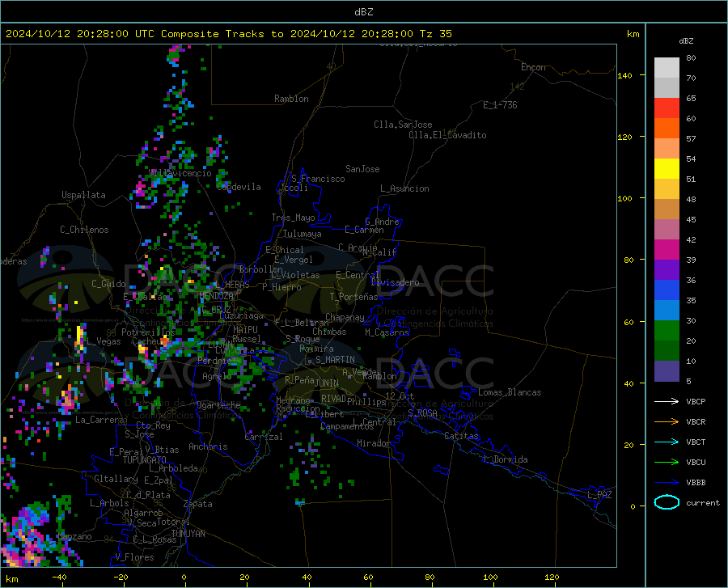Click the La_Carrera map label

[x=99, y=420]
